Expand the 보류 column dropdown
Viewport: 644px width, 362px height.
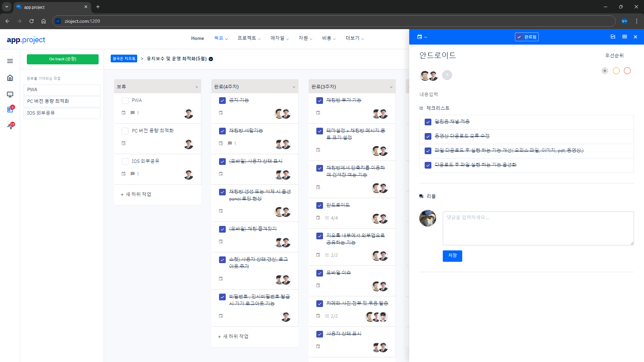197,87
